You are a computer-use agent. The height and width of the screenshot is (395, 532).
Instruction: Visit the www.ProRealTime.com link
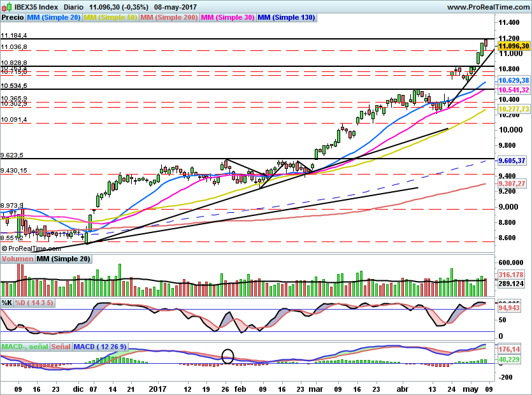(x=489, y=7)
